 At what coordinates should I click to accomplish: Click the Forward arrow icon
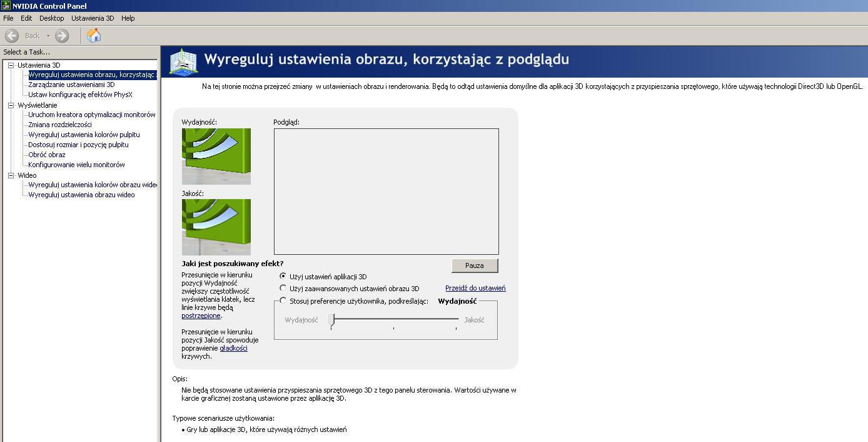tap(62, 36)
